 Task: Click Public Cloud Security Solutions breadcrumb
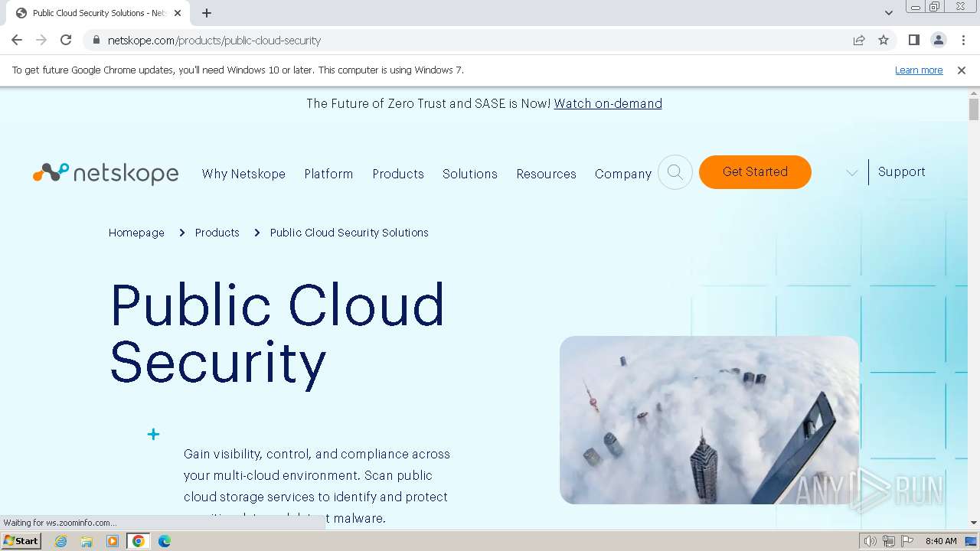coord(349,233)
